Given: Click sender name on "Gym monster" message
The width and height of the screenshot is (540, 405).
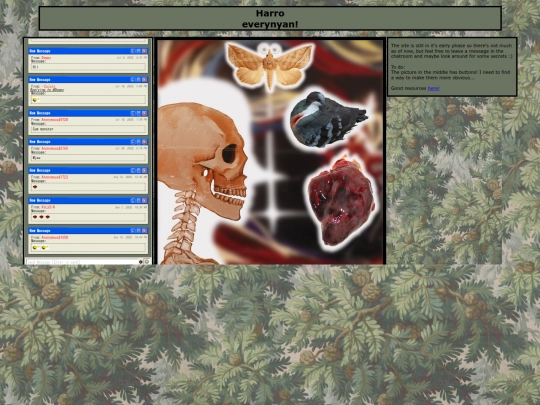Looking at the screenshot, I should coord(55,120).
